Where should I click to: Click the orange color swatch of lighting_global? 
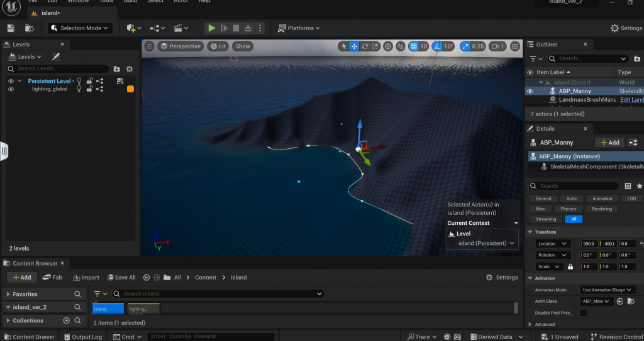click(130, 89)
